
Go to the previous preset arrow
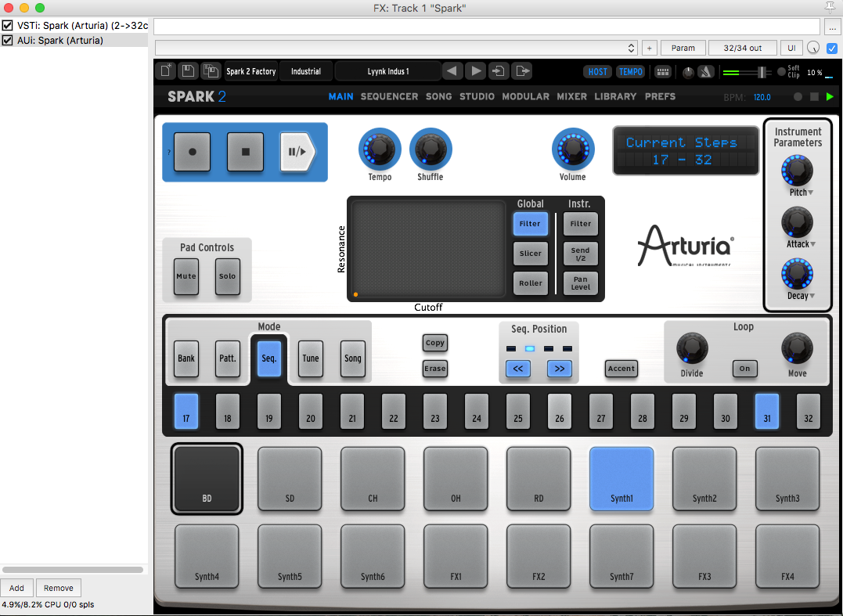(452, 71)
